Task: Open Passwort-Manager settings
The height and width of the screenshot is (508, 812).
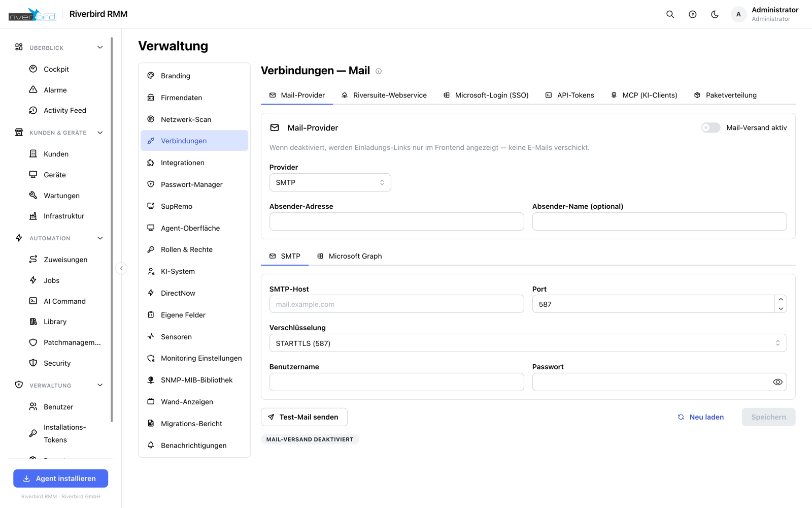Action: coord(194,184)
